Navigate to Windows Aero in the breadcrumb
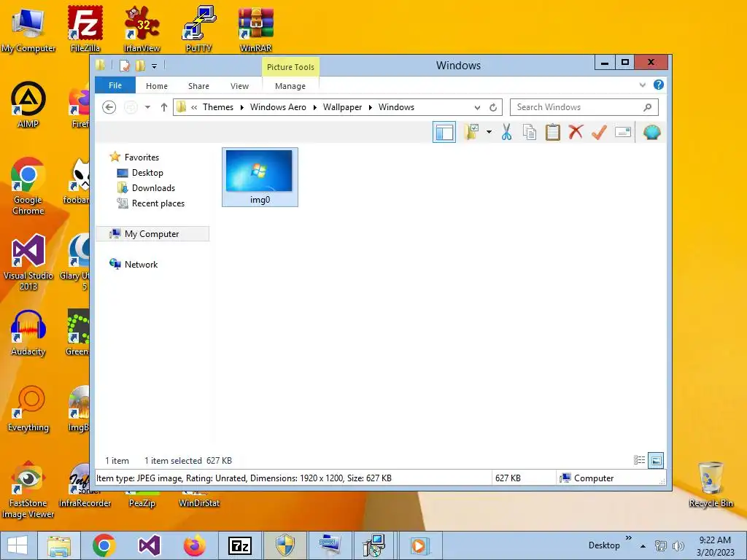Viewport: 747px width, 560px height. [278, 107]
